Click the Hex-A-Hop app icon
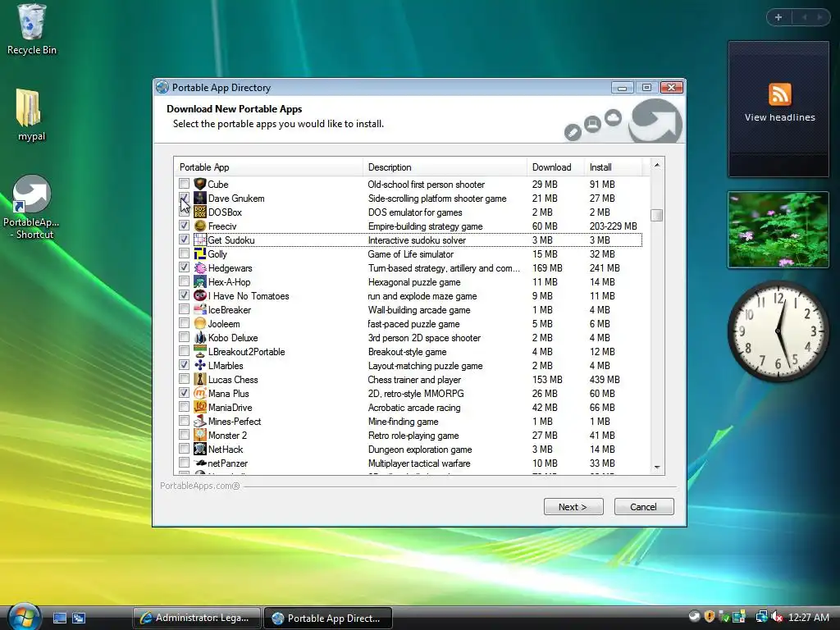840x630 pixels. (200, 282)
